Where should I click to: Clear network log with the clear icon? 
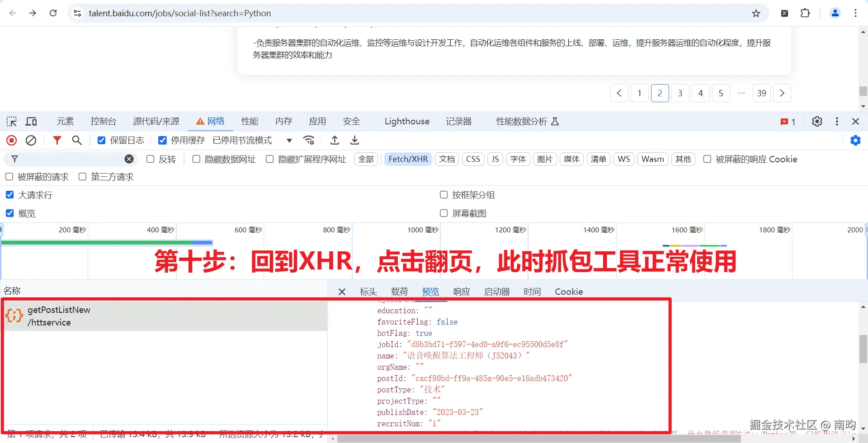[x=31, y=140]
